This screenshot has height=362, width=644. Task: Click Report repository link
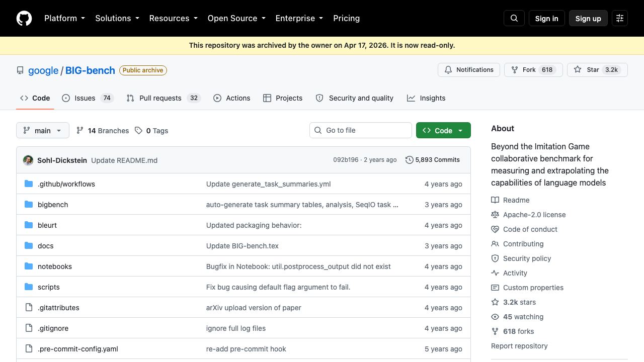(519, 346)
